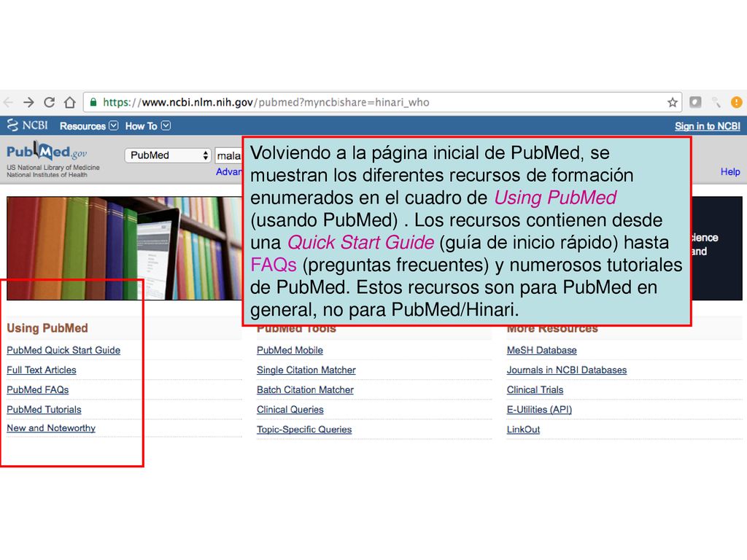Image resolution: width=747 pixels, height=560 pixels.
Task: Go to the browser home icon
Action: [70, 102]
